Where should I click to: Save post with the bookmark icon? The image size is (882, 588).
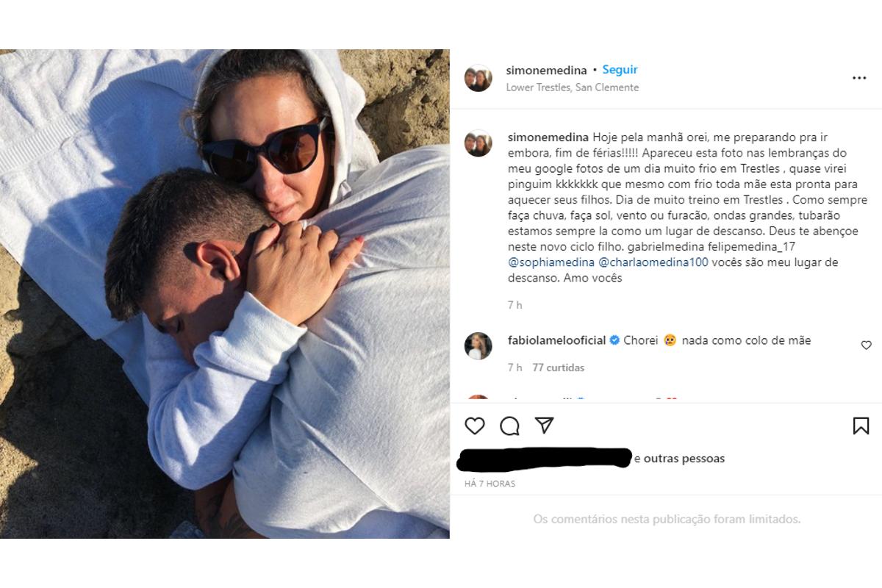tap(861, 426)
